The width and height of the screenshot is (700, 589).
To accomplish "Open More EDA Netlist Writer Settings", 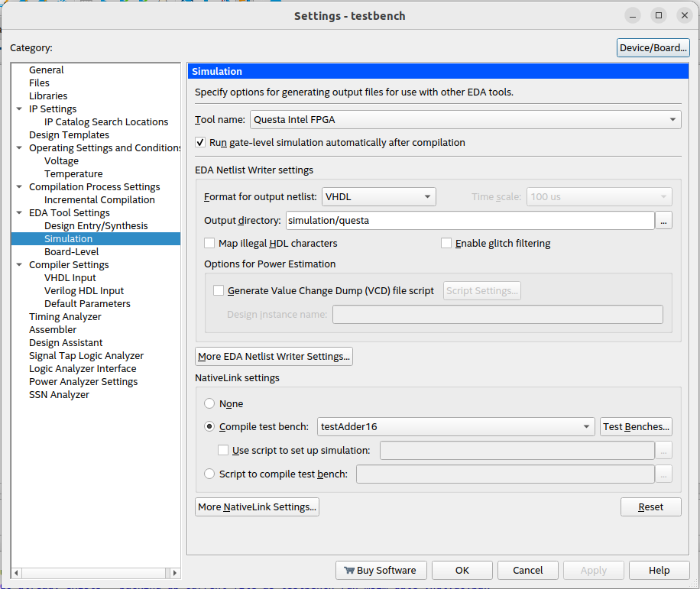I will click(274, 357).
